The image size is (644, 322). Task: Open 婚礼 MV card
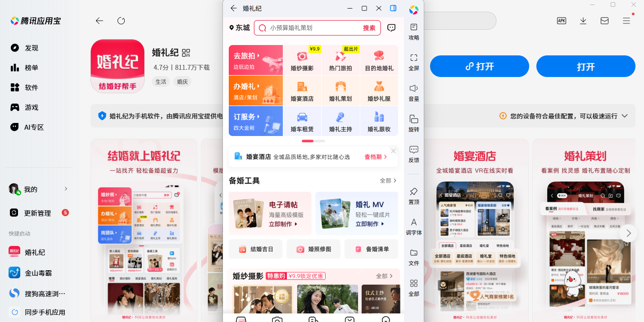357,213
